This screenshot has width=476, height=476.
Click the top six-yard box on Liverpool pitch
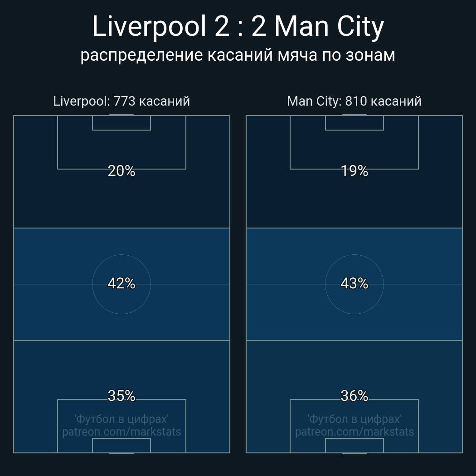click(121, 123)
